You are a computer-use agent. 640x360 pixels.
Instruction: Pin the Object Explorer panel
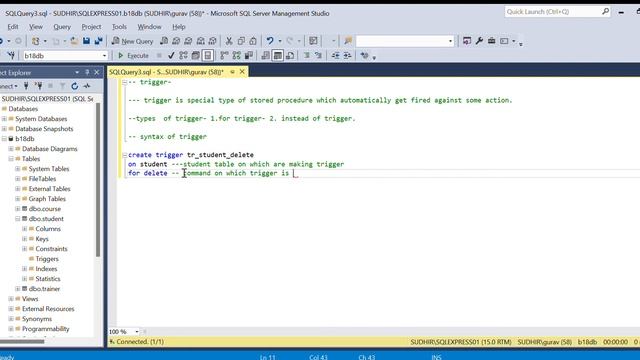(87, 72)
